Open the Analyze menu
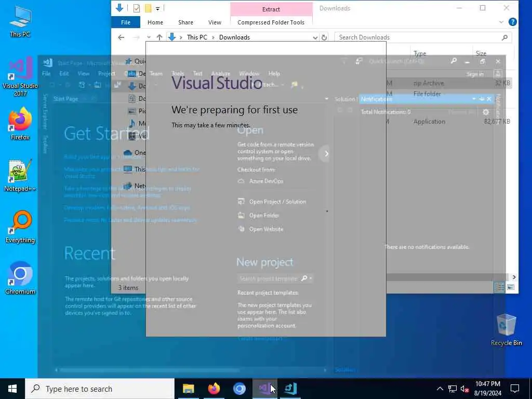Viewport: 532px width, 399px height. pos(220,74)
